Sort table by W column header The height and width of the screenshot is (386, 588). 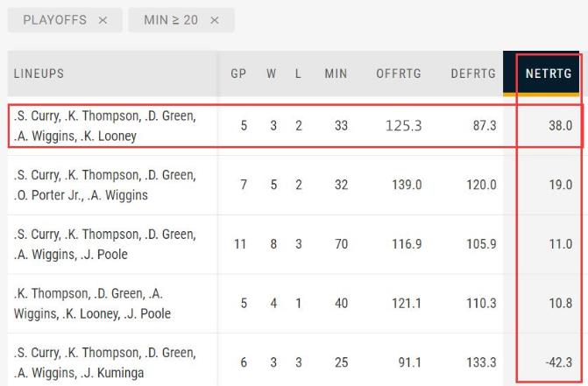click(x=272, y=74)
